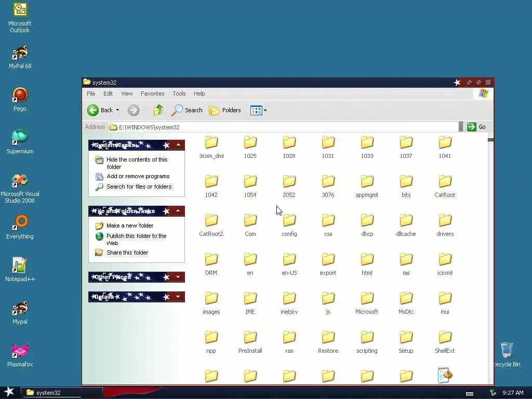Screen dimensions: 532x399
Task: Open Microsoft Outlook desktop icon
Action: pos(20,18)
